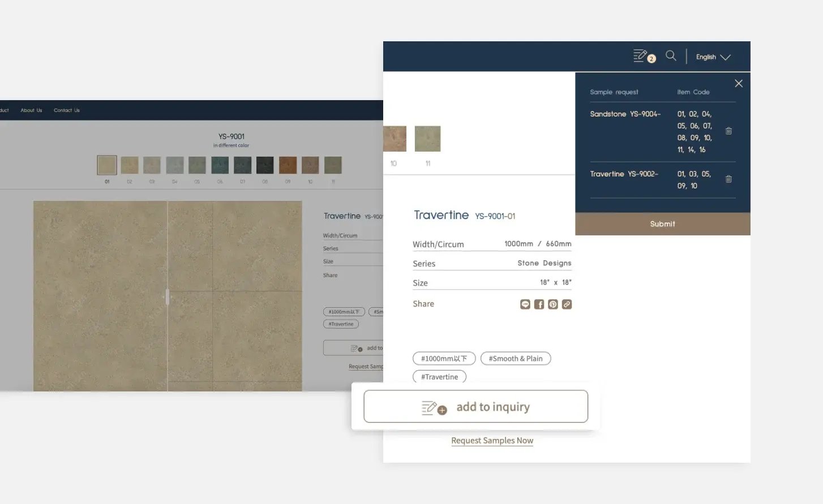Delete the Sandstone YS-9004 sample request
Screen dimensions: 823x504
(x=728, y=131)
